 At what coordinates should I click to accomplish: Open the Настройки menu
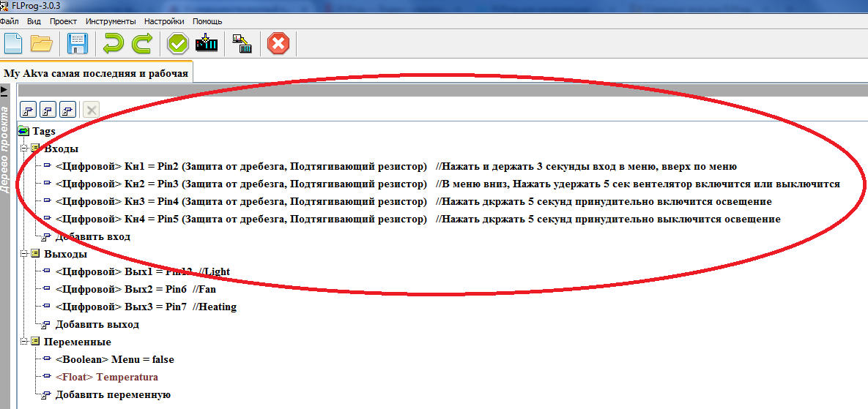[164, 21]
